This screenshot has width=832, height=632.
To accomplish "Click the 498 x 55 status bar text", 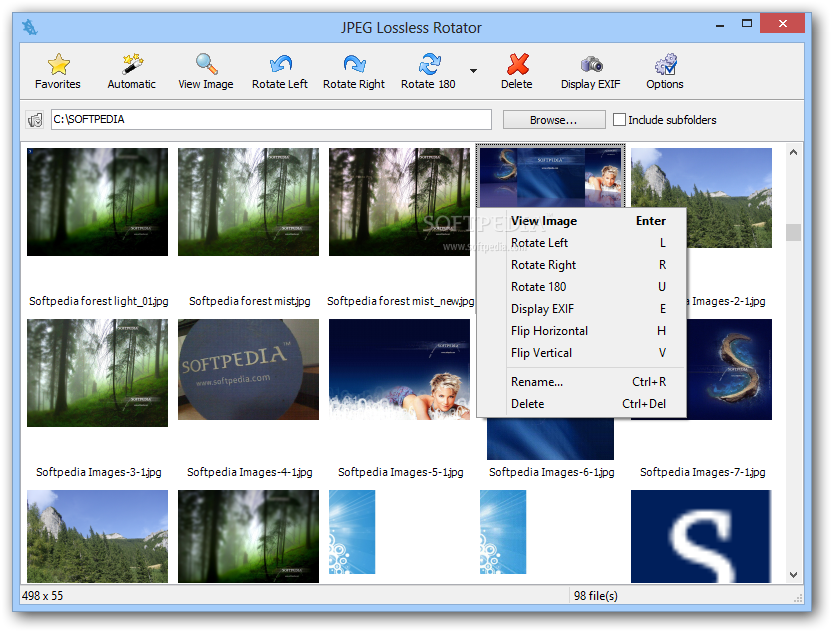I will click(x=42, y=596).
